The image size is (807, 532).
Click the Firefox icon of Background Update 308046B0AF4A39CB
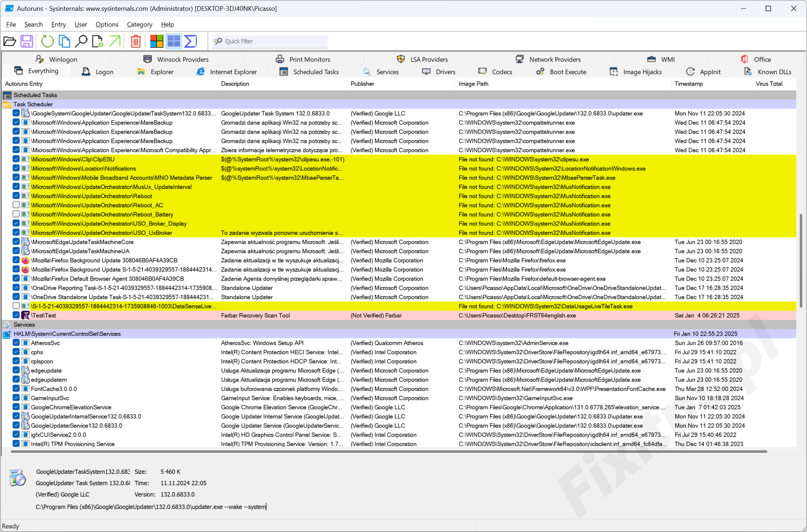[25, 260]
